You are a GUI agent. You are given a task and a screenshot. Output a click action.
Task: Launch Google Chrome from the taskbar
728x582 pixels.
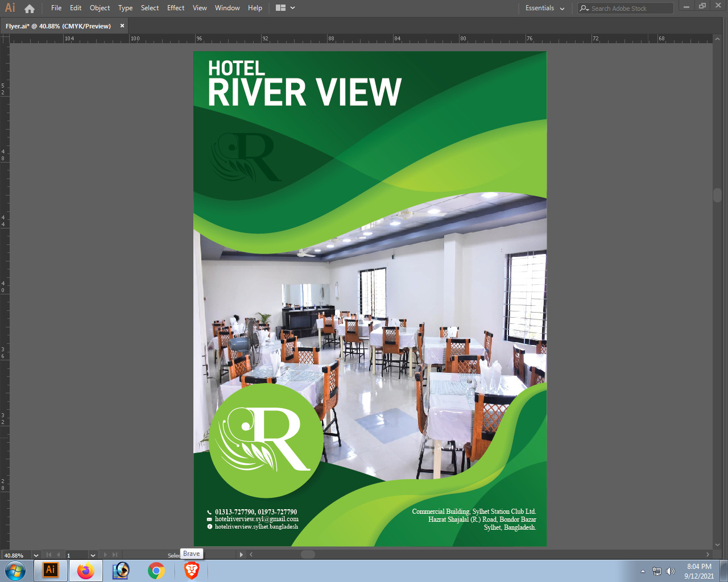tap(156, 571)
